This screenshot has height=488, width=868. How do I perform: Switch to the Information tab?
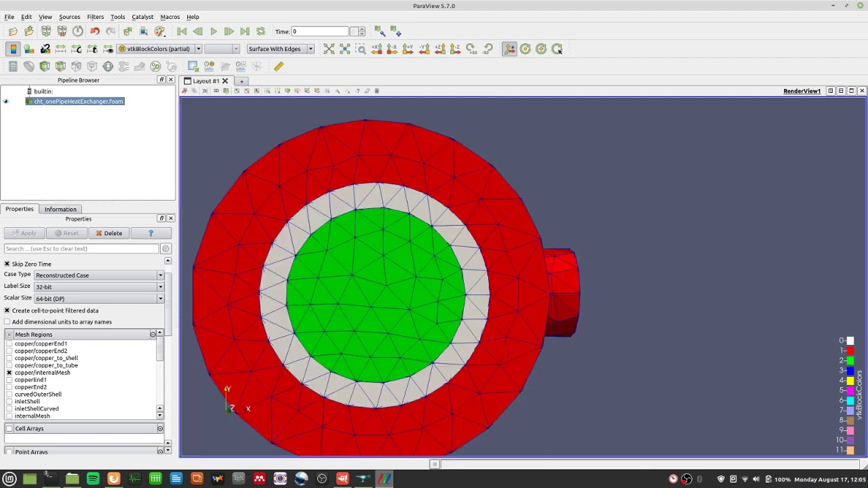[60, 209]
